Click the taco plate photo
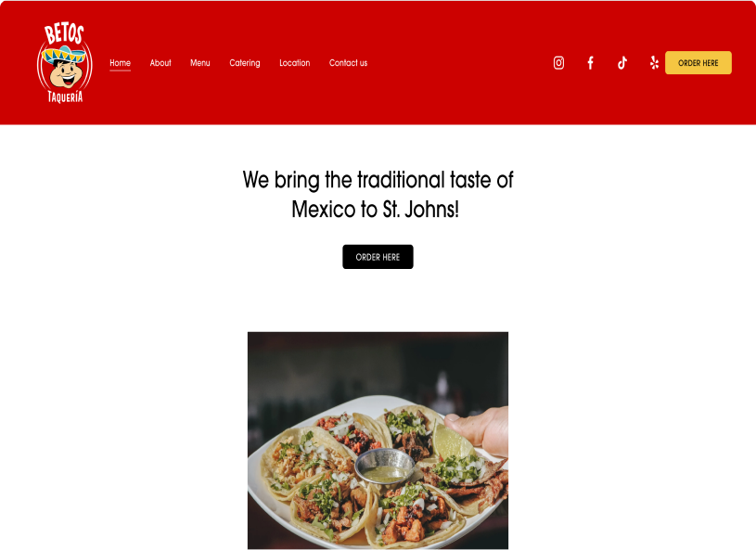The height and width of the screenshot is (550, 756). [378, 441]
